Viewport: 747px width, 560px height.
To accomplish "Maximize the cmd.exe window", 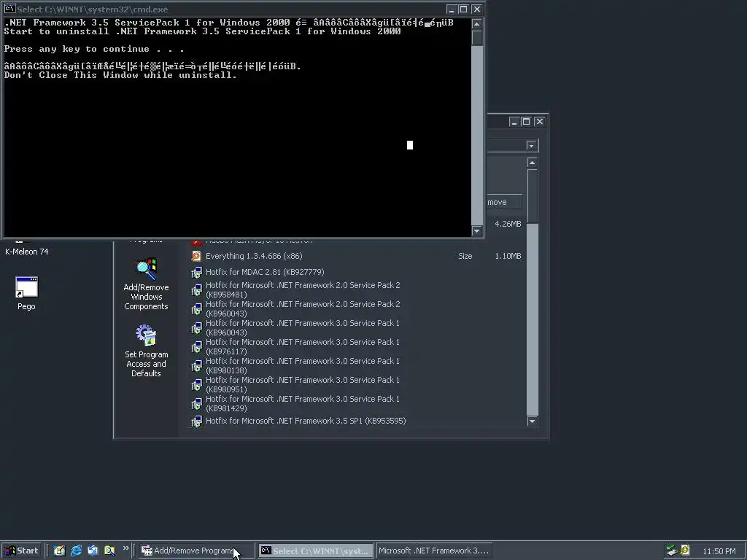I will (x=463, y=9).
